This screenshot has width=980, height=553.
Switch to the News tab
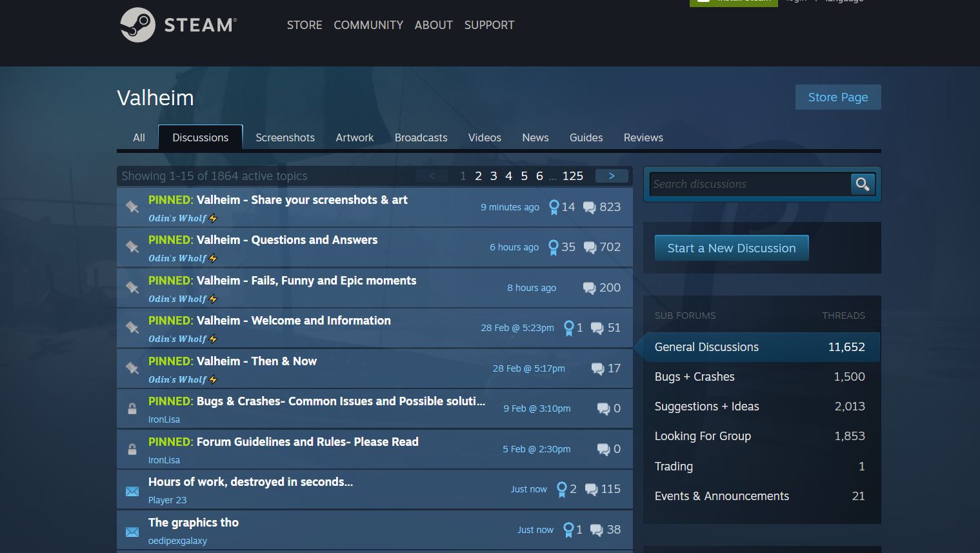(x=535, y=137)
